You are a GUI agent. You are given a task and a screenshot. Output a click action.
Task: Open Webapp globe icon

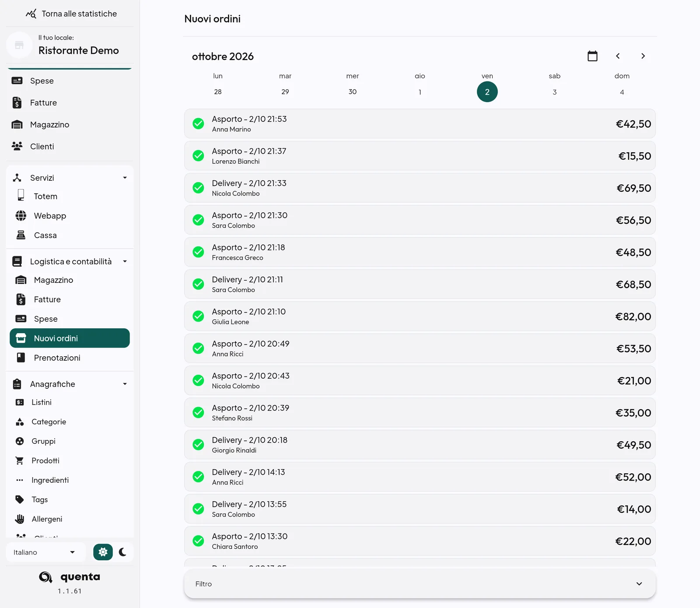click(21, 216)
